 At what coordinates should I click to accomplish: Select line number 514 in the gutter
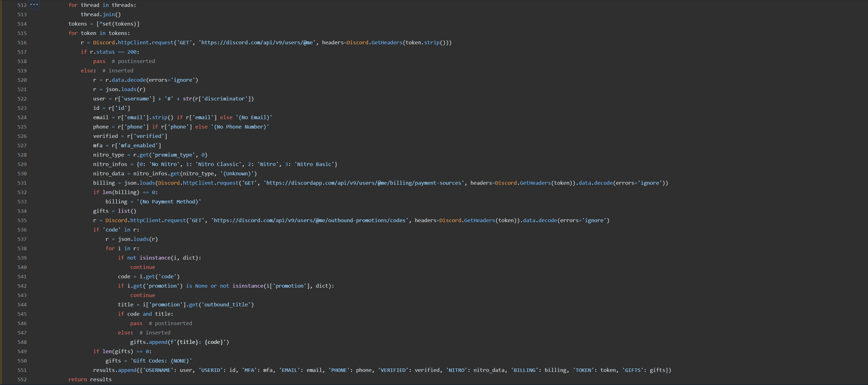pos(22,24)
